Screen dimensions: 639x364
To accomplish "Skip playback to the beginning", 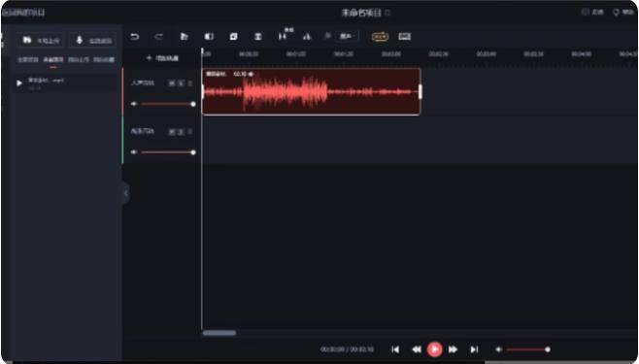I will pos(395,349).
